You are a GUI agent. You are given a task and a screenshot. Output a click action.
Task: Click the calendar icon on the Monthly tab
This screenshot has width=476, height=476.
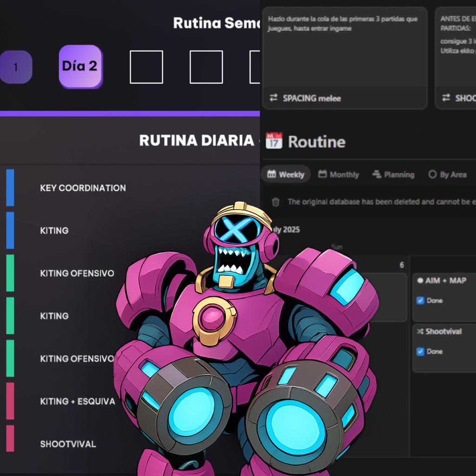tap(323, 174)
